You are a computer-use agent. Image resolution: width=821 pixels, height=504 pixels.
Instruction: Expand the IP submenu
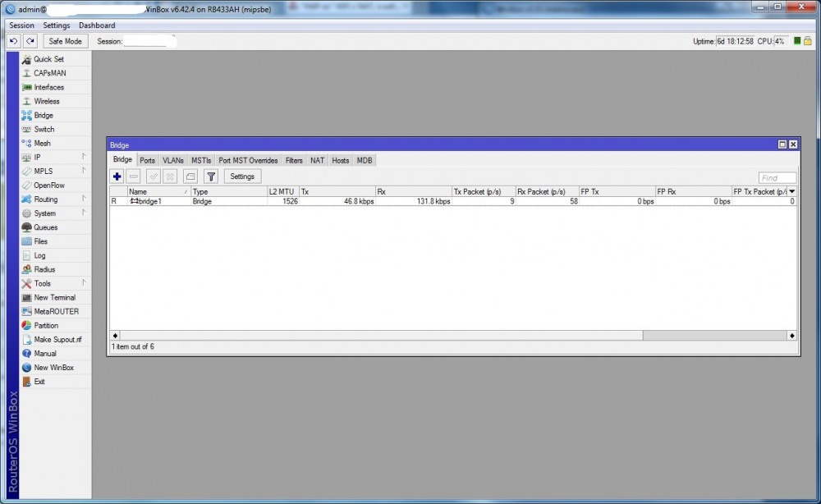pyautogui.click(x=38, y=158)
